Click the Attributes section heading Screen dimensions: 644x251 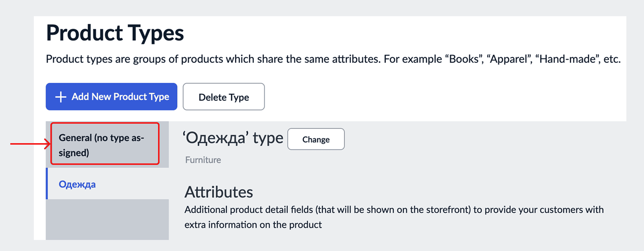click(219, 192)
